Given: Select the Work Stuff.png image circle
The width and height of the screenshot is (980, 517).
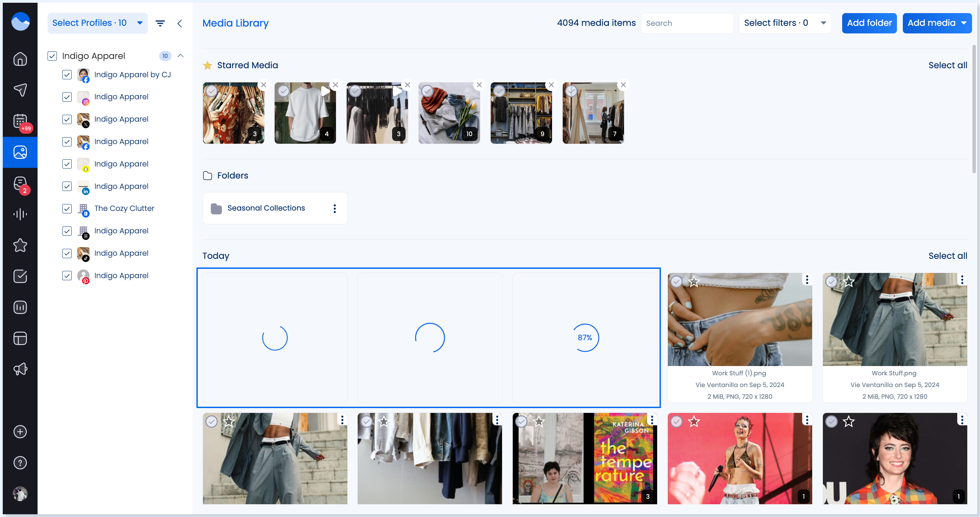Looking at the screenshot, I should point(831,282).
